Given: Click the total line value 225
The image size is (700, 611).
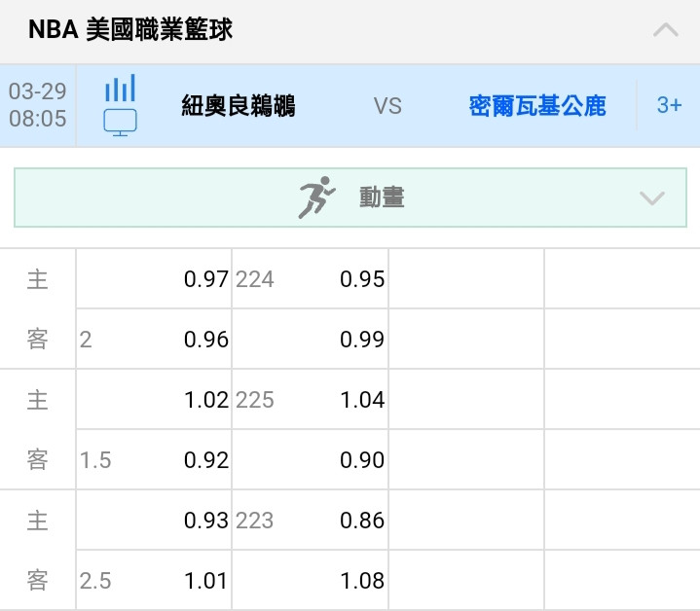Looking at the screenshot, I should (254, 400).
